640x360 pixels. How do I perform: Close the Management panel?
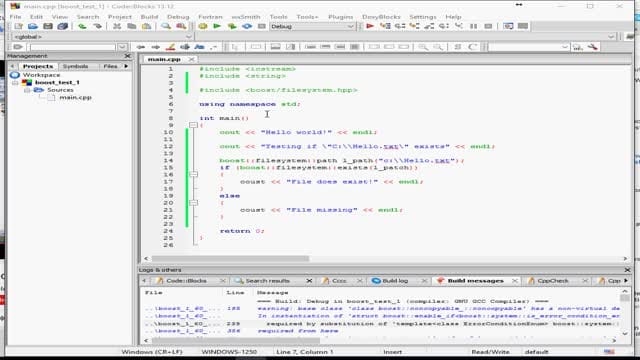(128, 56)
